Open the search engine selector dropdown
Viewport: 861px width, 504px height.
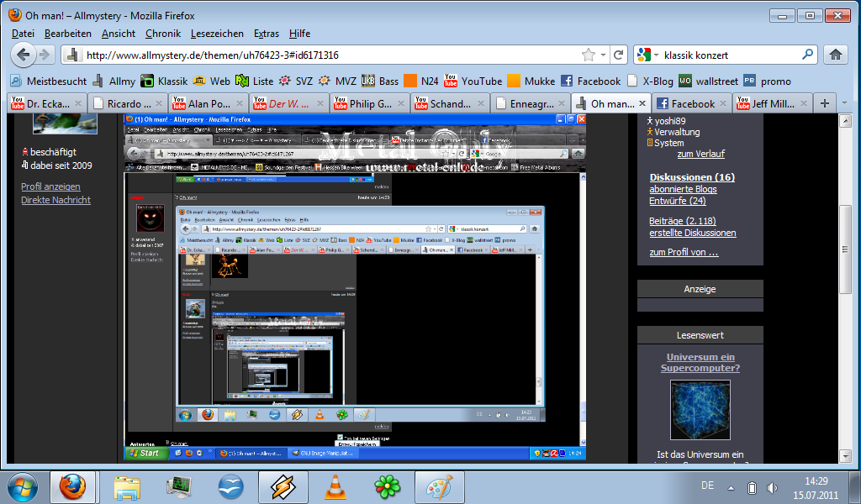coord(649,55)
